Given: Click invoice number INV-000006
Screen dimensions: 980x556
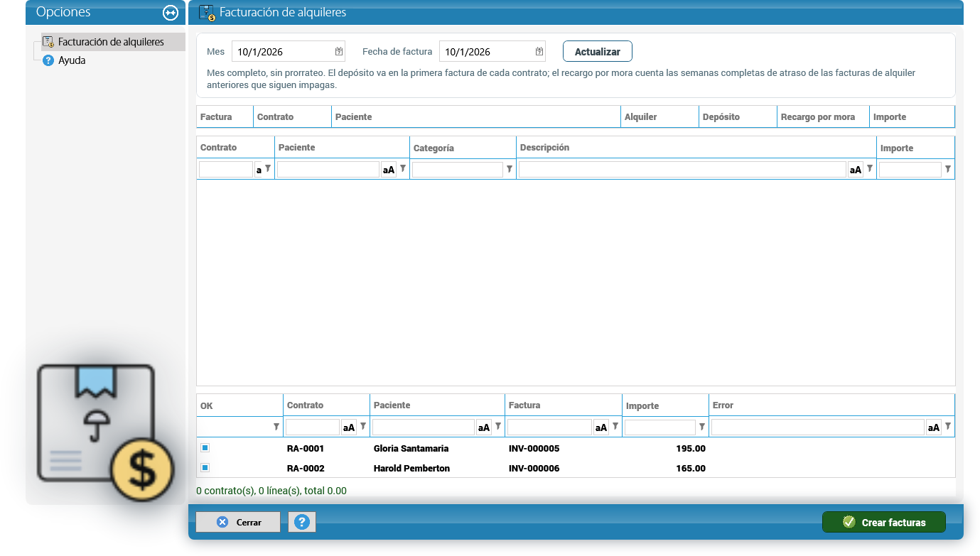Looking at the screenshot, I should tap(534, 469).
